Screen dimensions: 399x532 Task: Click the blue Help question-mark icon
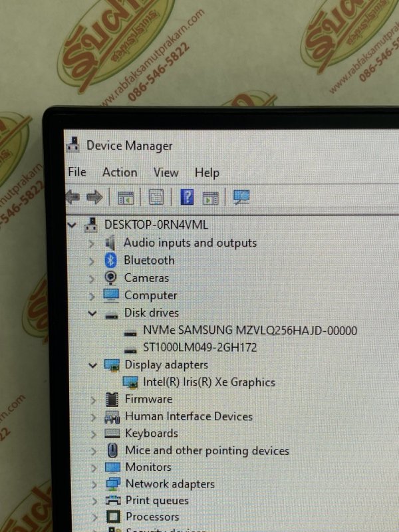point(187,197)
